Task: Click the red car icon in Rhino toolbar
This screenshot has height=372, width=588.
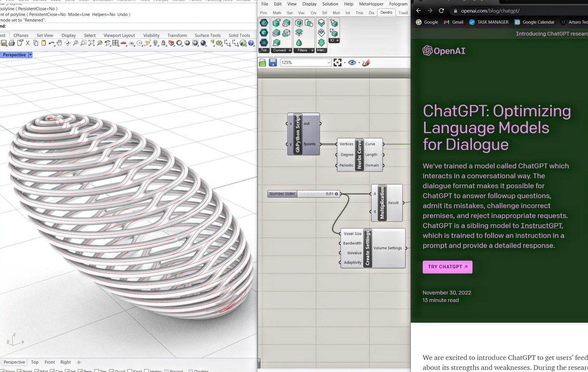Action: 123,43
